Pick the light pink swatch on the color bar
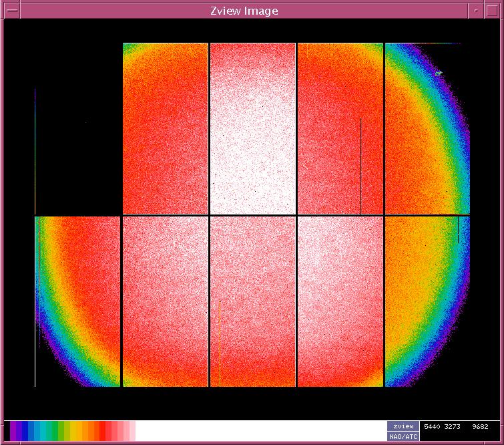504x445 pixels. [127, 431]
